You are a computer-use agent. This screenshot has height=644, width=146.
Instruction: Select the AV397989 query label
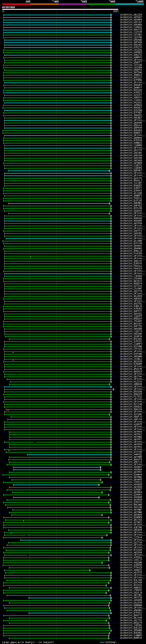pyautogui.click(x=8, y=7)
